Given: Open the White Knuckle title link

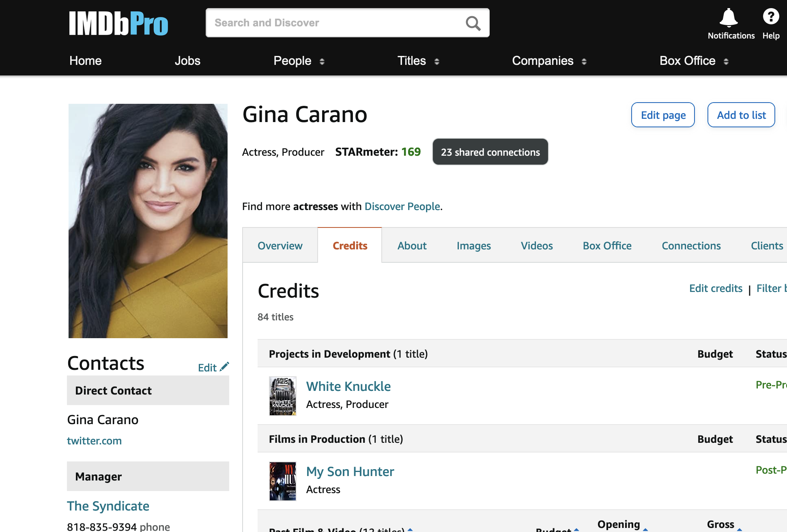Looking at the screenshot, I should pyautogui.click(x=348, y=386).
